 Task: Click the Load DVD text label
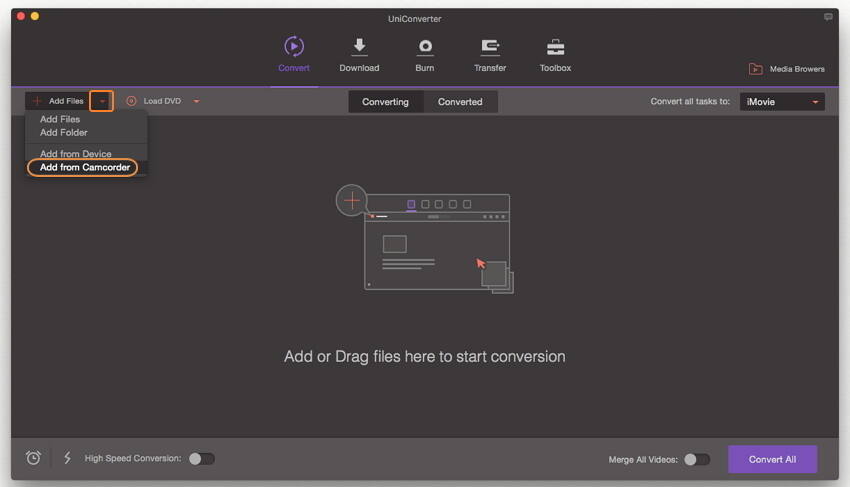(162, 101)
